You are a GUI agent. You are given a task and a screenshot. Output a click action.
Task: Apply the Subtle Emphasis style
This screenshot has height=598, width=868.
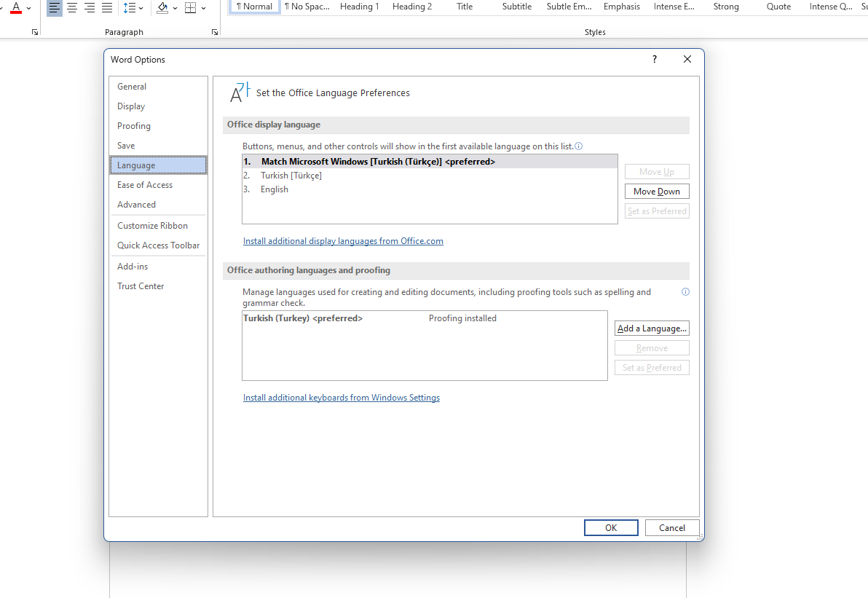pos(569,7)
